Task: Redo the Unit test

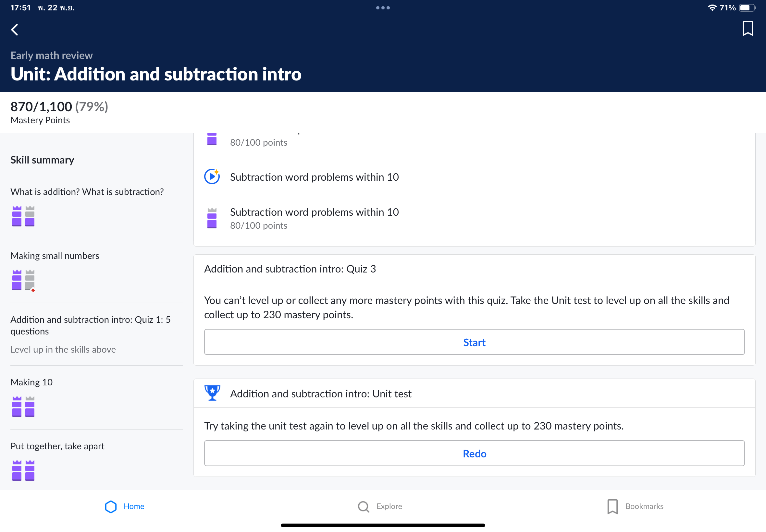Action: (474, 453)
